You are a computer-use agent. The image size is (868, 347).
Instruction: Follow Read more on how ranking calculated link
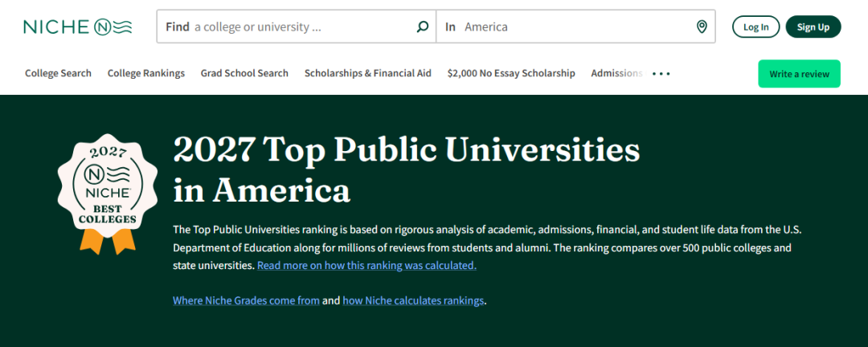tap(366, 265)
